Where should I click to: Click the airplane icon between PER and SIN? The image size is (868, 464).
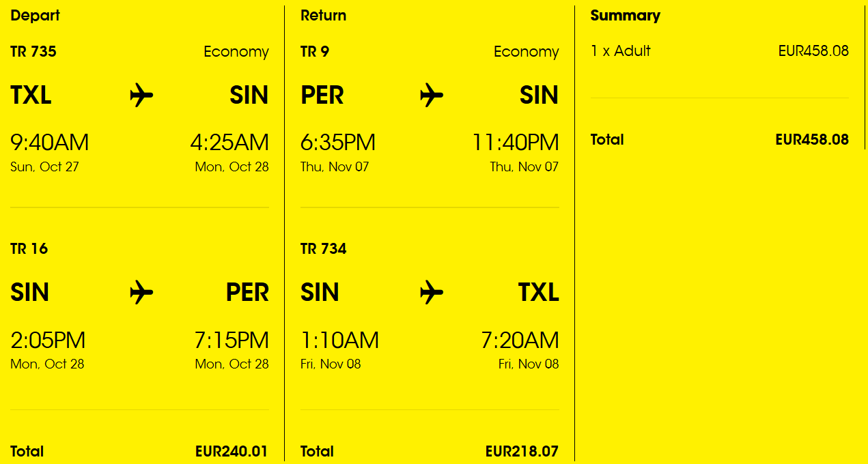[432, 95]
